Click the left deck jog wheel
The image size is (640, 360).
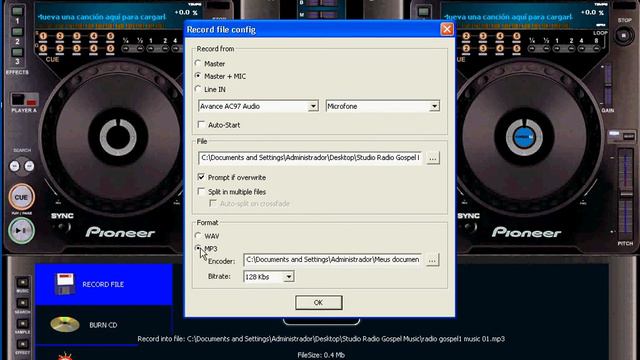118,137
